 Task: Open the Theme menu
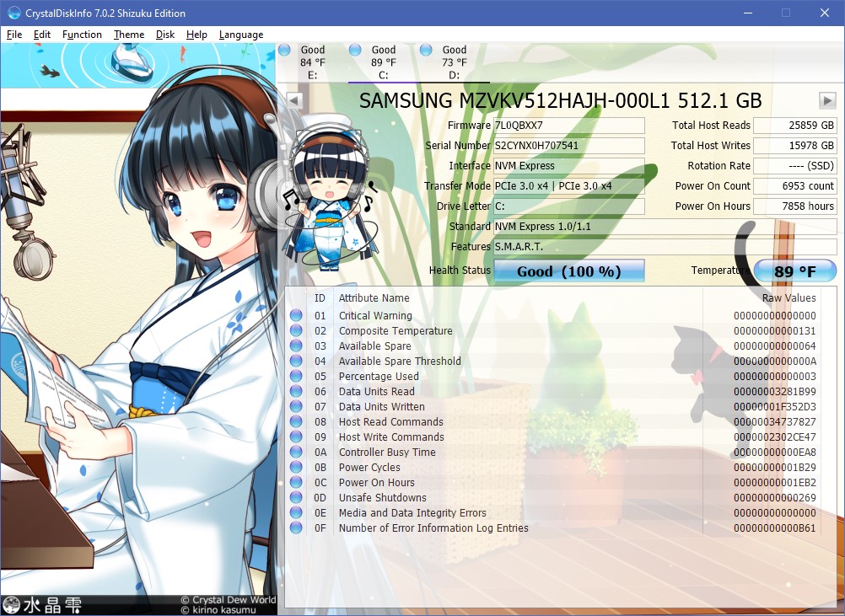tap(129, 35)
